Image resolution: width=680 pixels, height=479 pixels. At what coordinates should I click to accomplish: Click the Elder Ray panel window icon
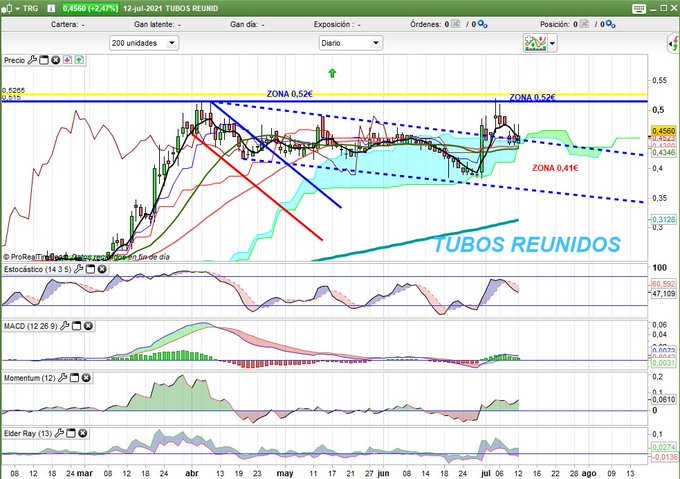[x=71, y=433]
